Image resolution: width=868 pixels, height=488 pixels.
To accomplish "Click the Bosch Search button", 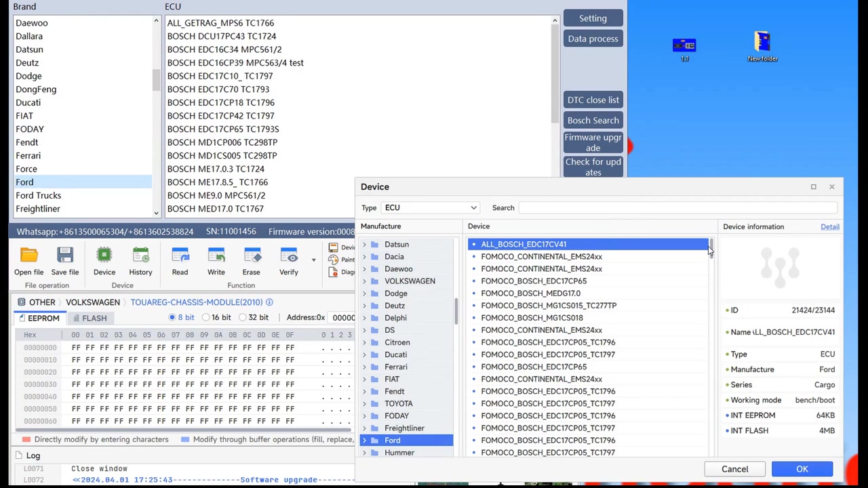I will pyautogui.click(x=593, y=121).
